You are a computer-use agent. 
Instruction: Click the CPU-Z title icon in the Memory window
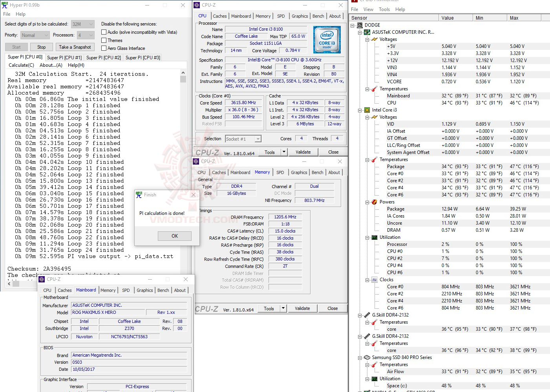[196, 161]
